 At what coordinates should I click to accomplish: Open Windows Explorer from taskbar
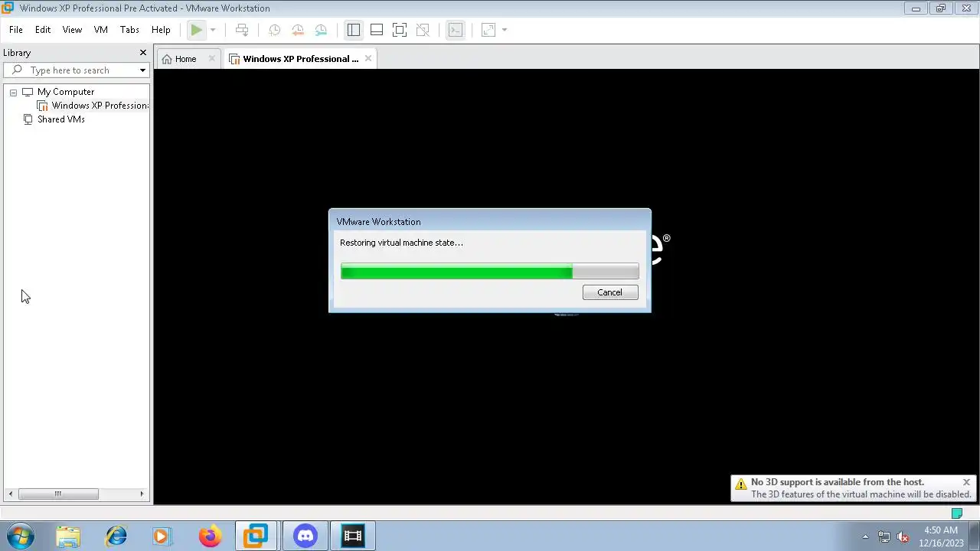[68, 536]
